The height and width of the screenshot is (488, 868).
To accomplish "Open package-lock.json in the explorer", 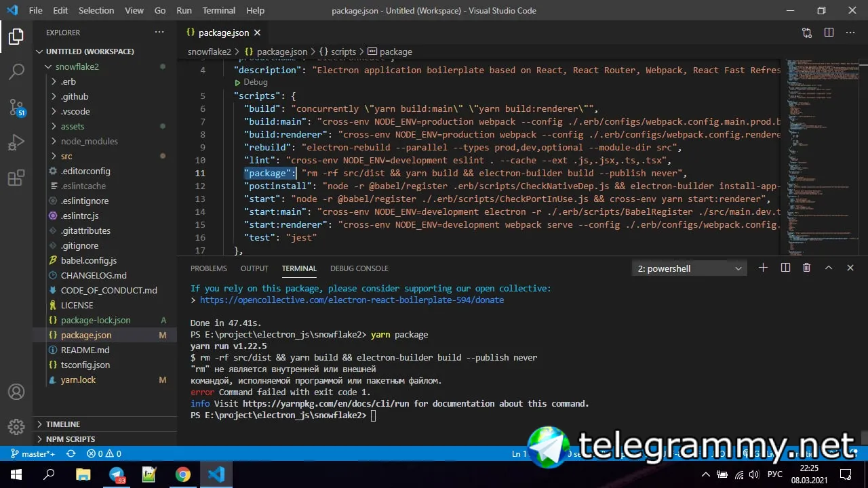I will (x=105, y=320).
